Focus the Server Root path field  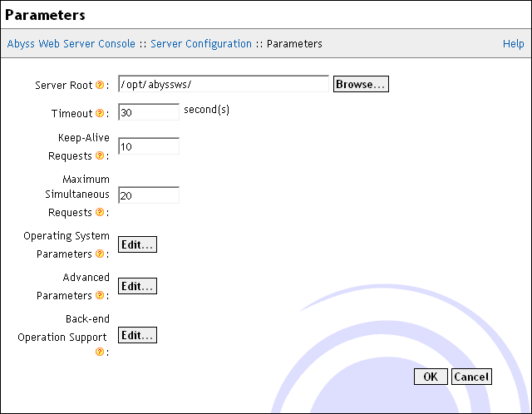[x=224, y=84]
